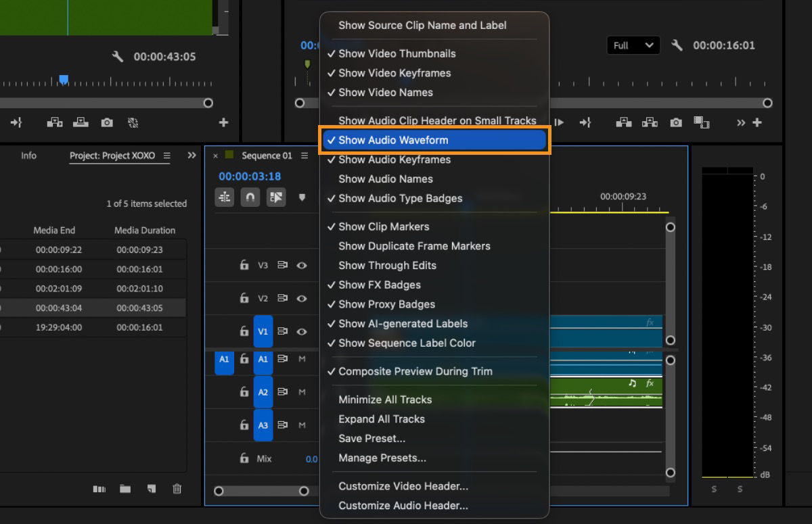The image size is (812, 524).
Task: Expand the Project panel overflow chevron
Action: coord(191,155)
